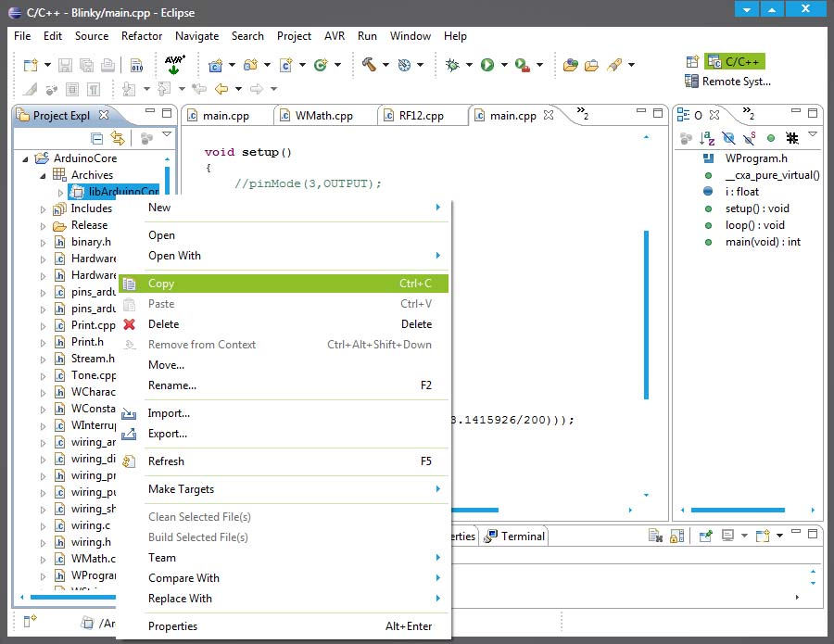Click Sort alphabetically in Outline
The width and height of the screenshot is (834, 644).
707,138
